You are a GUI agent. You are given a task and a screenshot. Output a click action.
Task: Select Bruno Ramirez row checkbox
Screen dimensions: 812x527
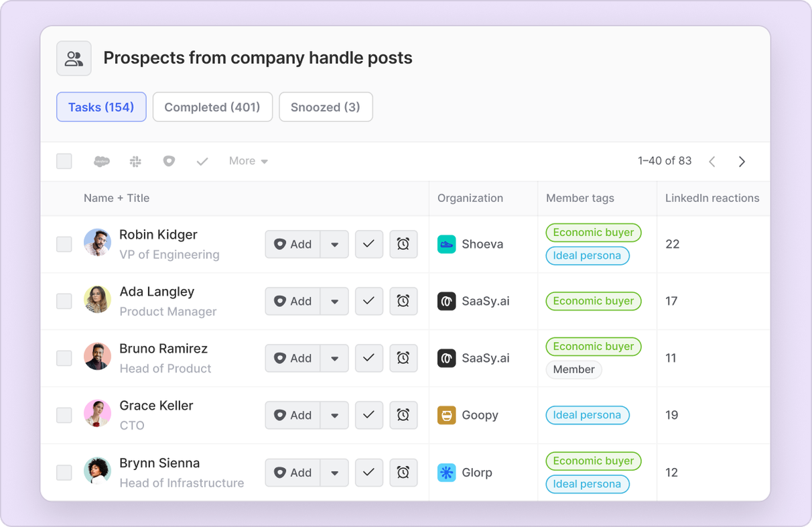click(x=64, y=359)
